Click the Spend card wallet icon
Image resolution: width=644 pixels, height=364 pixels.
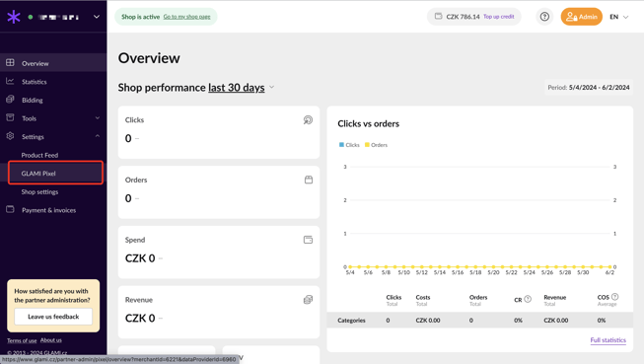[308, 240]
